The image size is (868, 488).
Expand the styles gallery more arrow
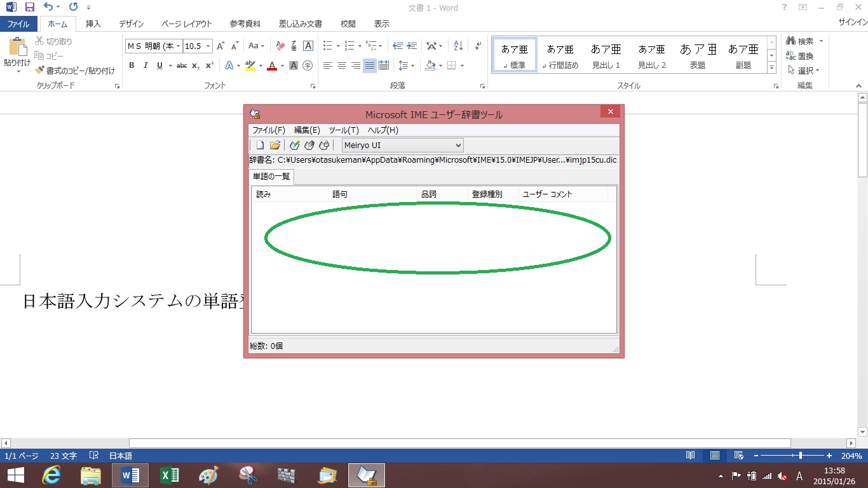click(772, 67)
